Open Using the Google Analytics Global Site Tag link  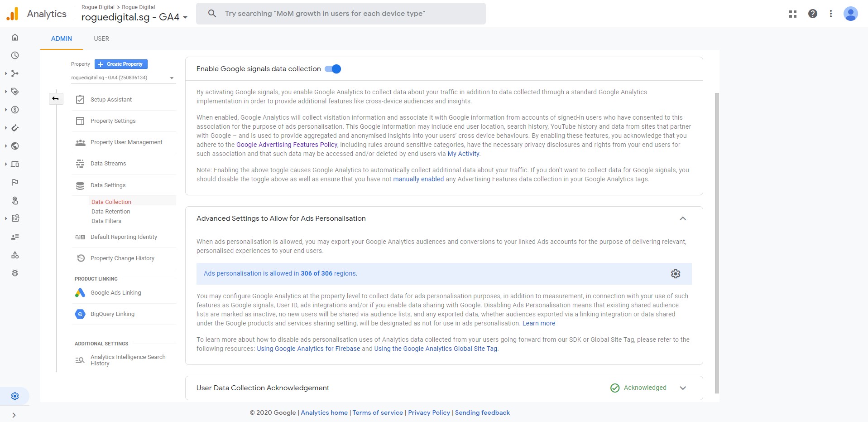tap(436, 349)
